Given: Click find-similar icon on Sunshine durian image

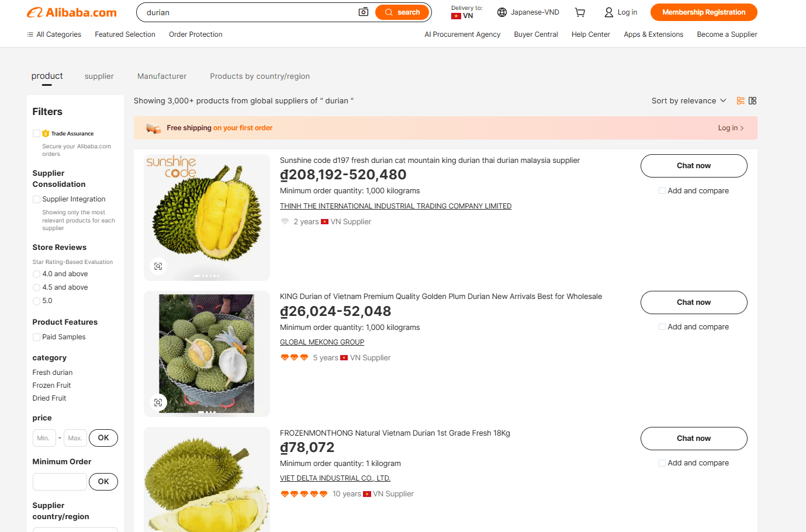Looking at the screenshot, I should pyautogui.click(x=158, y=266).
